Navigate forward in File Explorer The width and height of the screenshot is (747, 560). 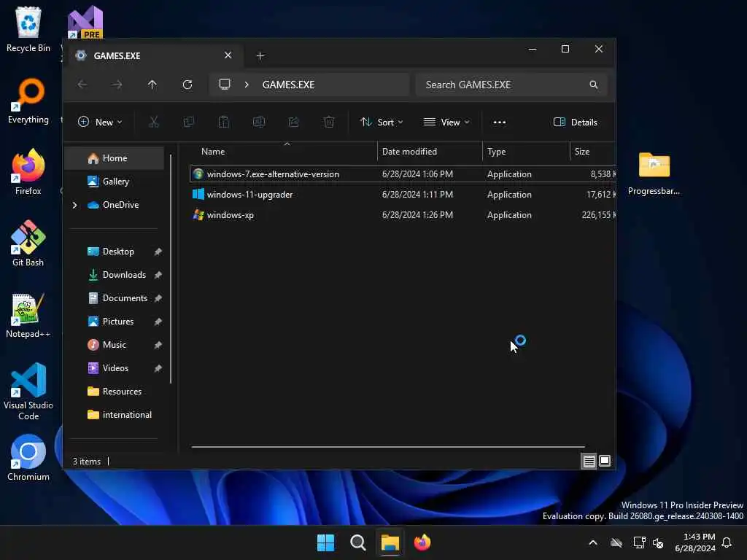pos(117,85)
